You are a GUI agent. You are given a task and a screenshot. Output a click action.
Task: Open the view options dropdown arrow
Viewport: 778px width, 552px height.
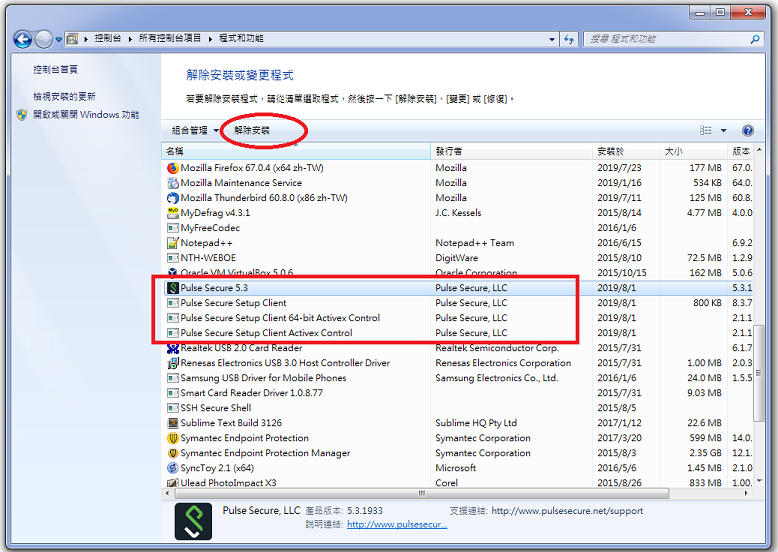tap(723, 131)
